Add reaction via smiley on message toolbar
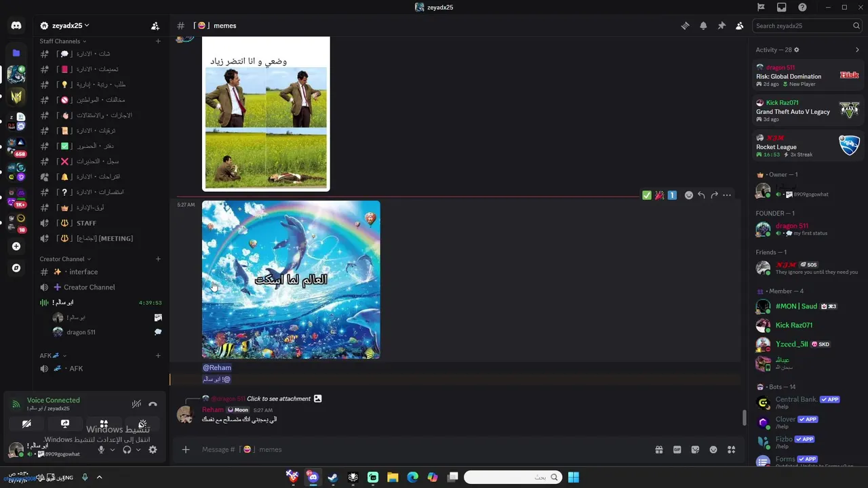The width and height of the screenshot is (868, 488). point(689,195)
